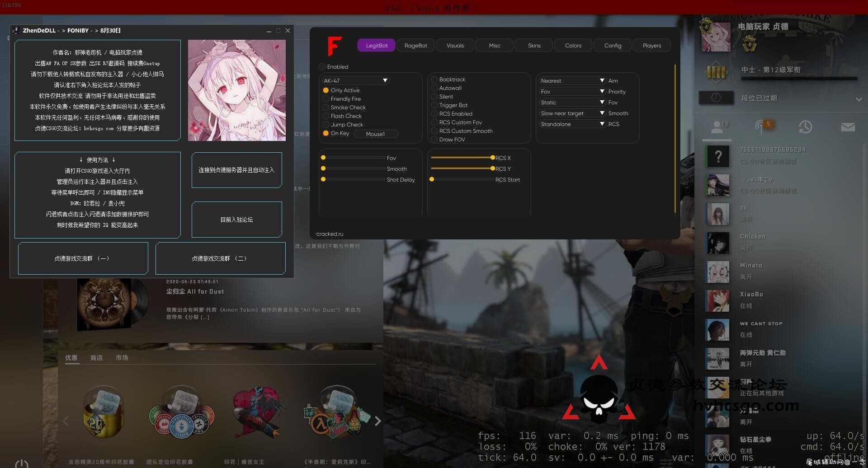Click the Mouse1 key bind field
868x468 pixels.
376,134
